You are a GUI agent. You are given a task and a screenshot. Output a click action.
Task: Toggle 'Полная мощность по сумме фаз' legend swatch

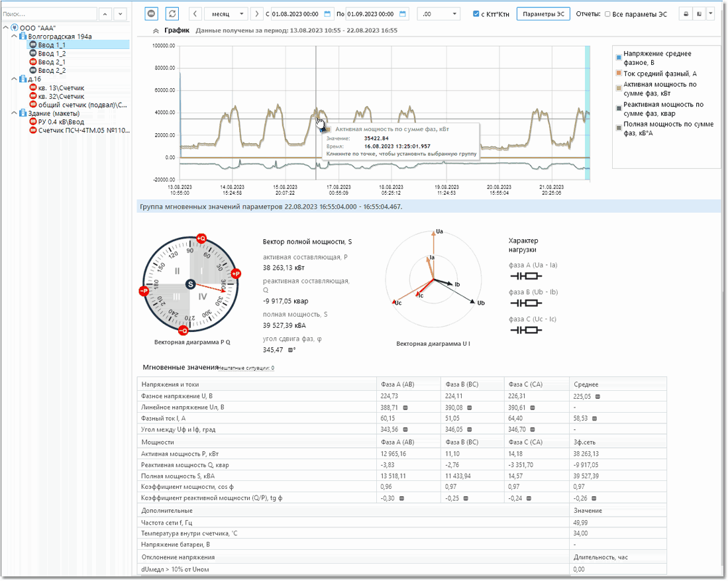[619, 128]
